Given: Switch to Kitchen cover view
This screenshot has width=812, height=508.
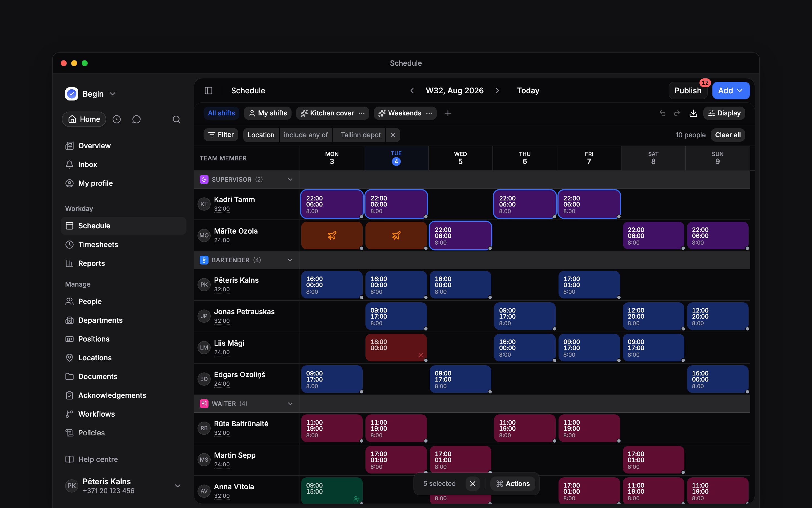Looking at the screenshot, I should pos(327,113).
